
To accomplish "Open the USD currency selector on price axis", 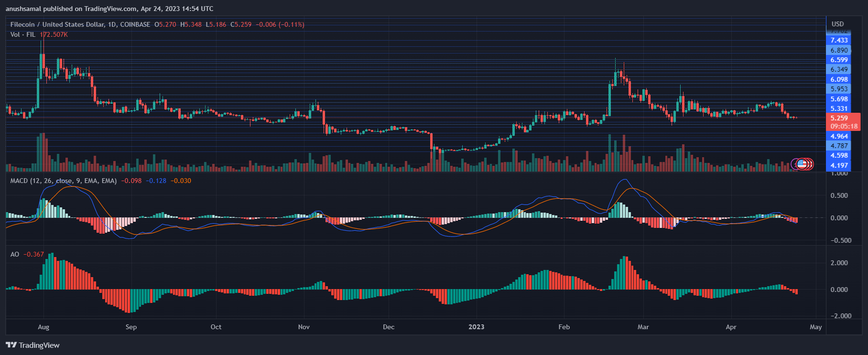I will point(837,24).
